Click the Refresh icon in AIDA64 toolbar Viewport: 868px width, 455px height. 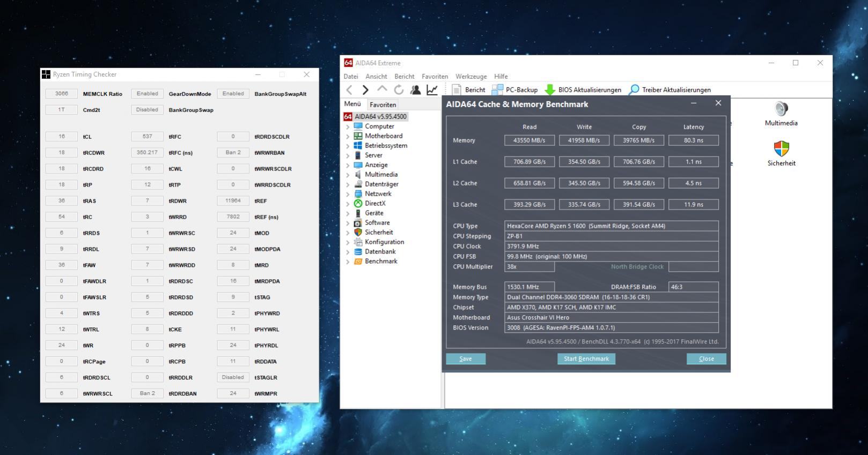(x=399, y=90)
